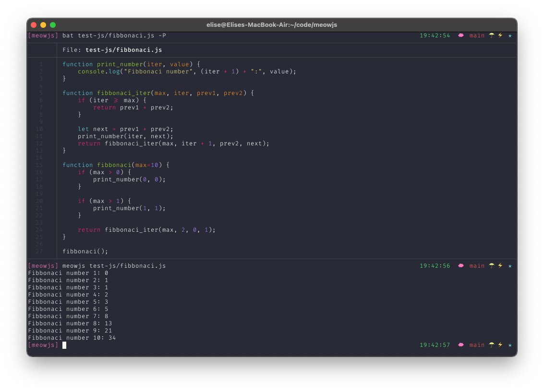Click the blue star icon on the 19:42:57 row
The image size is (544, 392).
(x=510, y=345)
